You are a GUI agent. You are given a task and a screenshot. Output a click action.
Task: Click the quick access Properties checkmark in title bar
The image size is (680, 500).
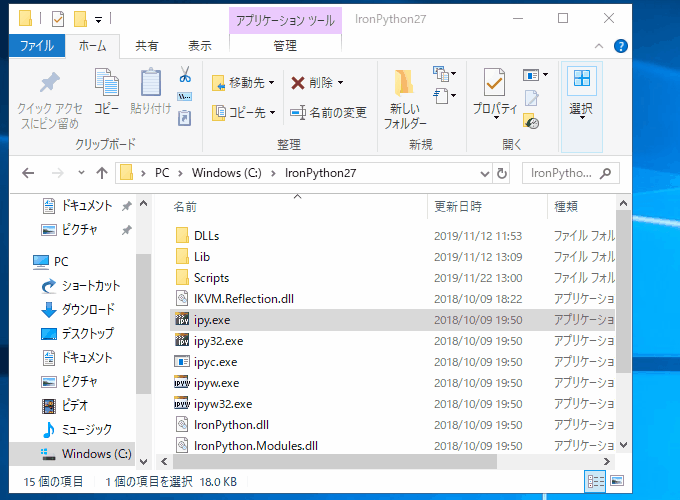tap(58, 19)
